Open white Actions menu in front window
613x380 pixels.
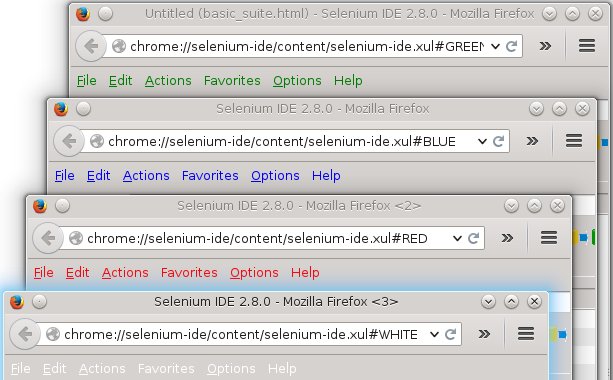pos(102,369)
